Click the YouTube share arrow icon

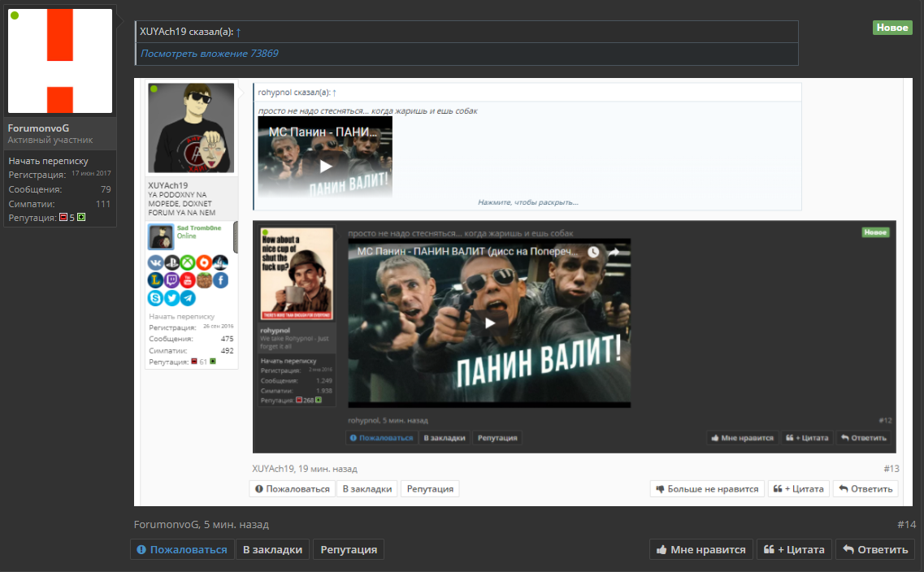pos(614,252)
